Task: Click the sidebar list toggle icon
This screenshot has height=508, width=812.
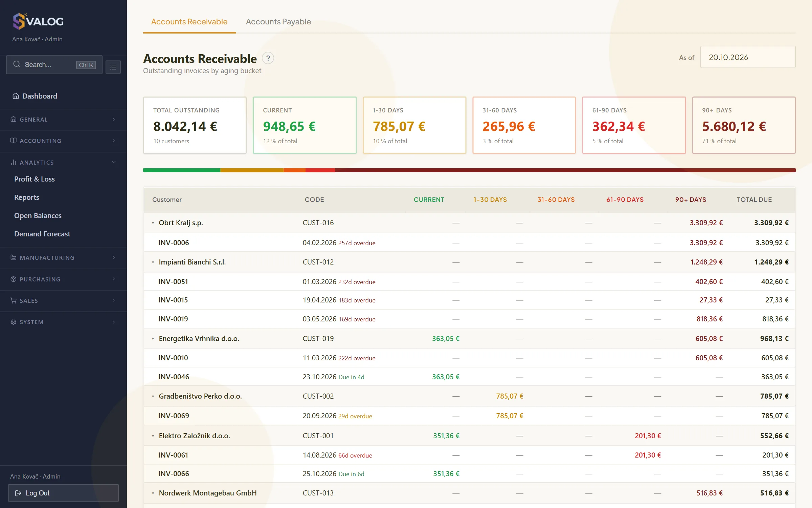Action: click(x=113, y=67)
